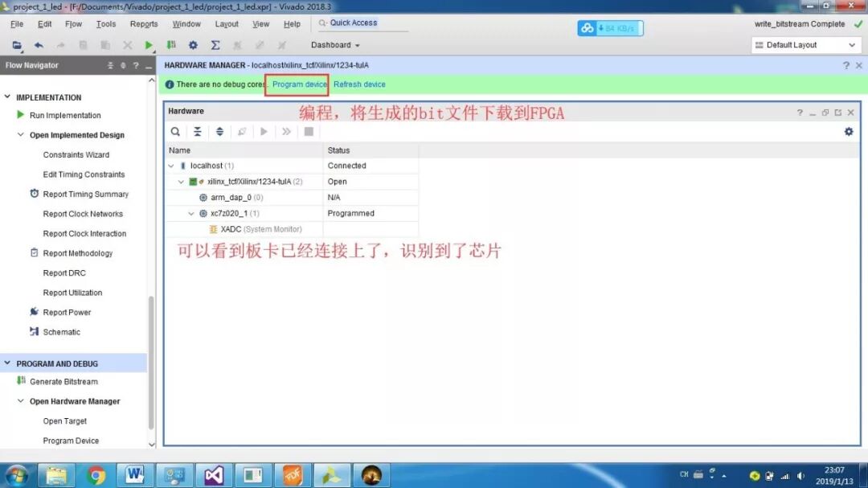Viewport: 868px width, 488px height.
Task: Open the Reports menu
Action: coord(144,24)
